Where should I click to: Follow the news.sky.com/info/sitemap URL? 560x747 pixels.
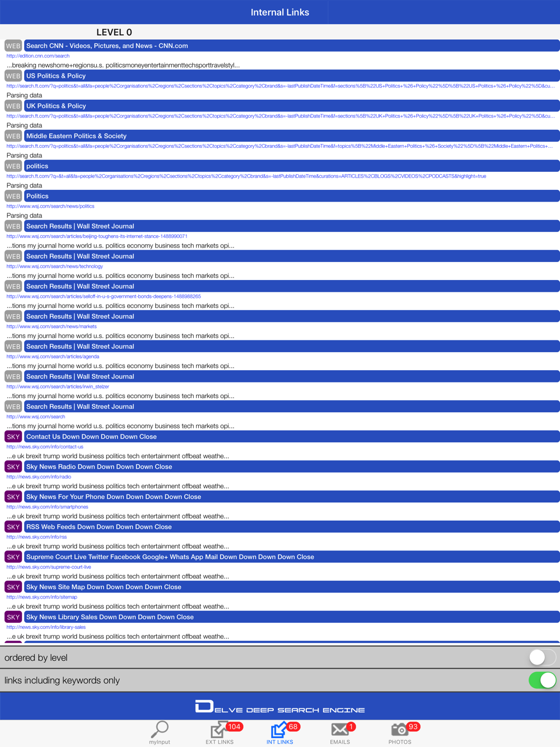[x=42, y=597]
